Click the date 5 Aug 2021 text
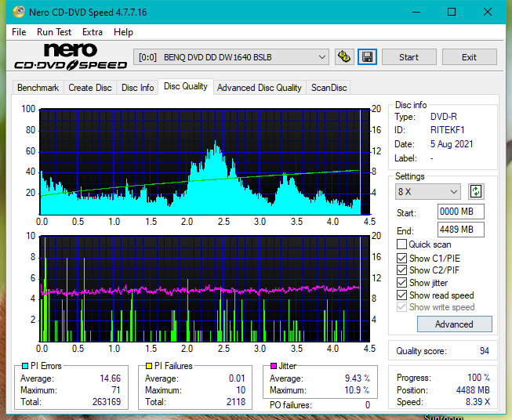 point(452,144)
